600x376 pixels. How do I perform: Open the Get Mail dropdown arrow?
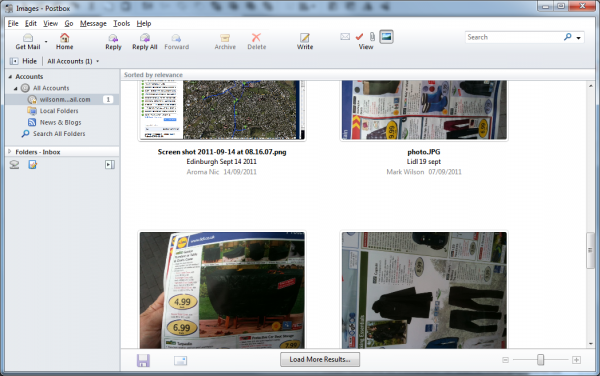tap(46, 41)
